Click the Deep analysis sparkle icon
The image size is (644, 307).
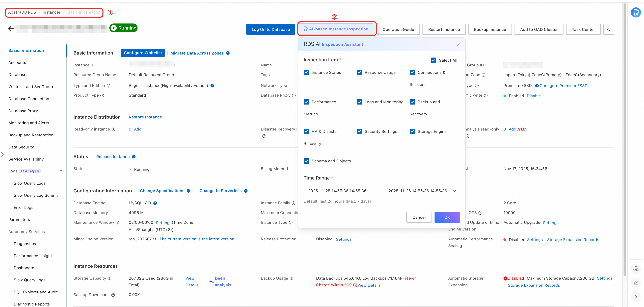pos(211,282)
